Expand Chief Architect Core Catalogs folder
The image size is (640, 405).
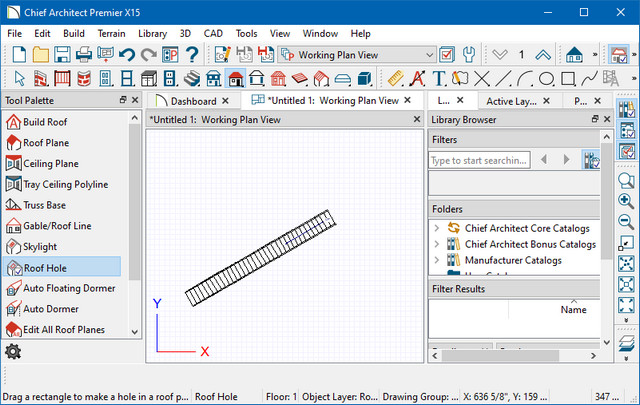pos(437,228)
